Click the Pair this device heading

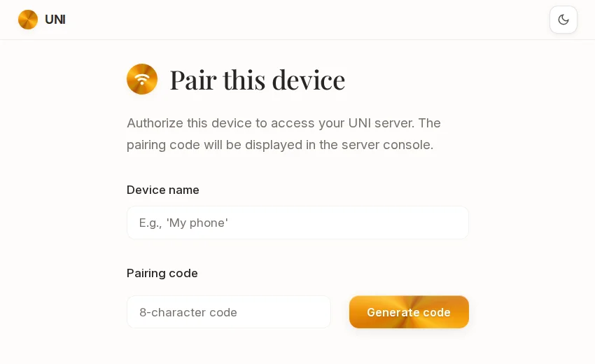pos(258,80)
